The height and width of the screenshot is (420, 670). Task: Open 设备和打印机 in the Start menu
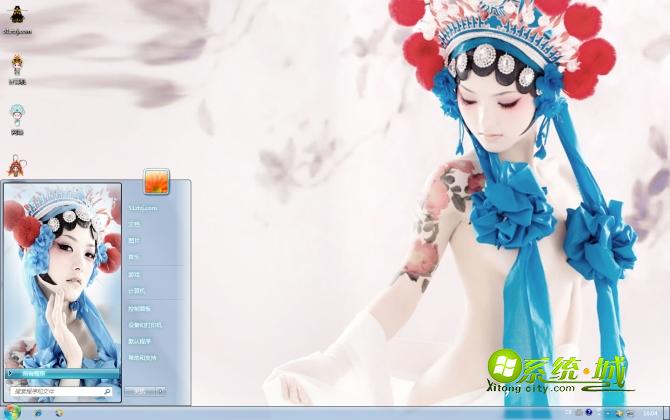[145, 325]
